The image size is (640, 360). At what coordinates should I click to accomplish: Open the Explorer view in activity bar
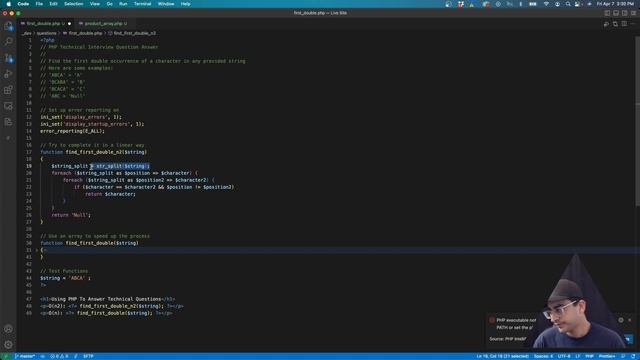click(x=8, y=26)
